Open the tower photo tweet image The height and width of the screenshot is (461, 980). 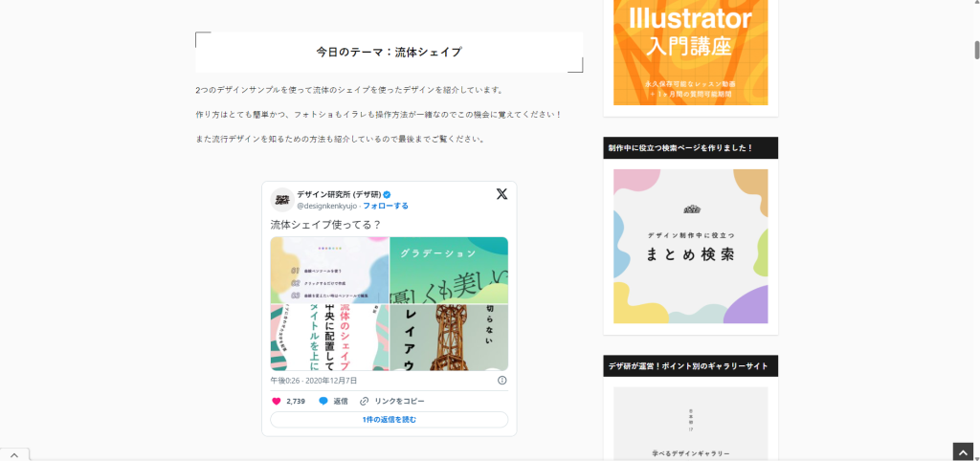[449, 338]
